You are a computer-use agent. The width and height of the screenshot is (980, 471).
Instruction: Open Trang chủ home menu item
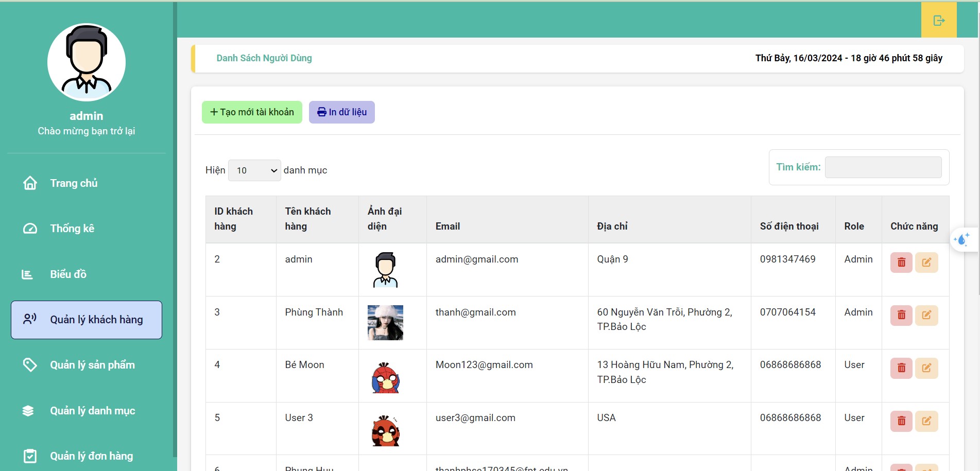[87, 183]
